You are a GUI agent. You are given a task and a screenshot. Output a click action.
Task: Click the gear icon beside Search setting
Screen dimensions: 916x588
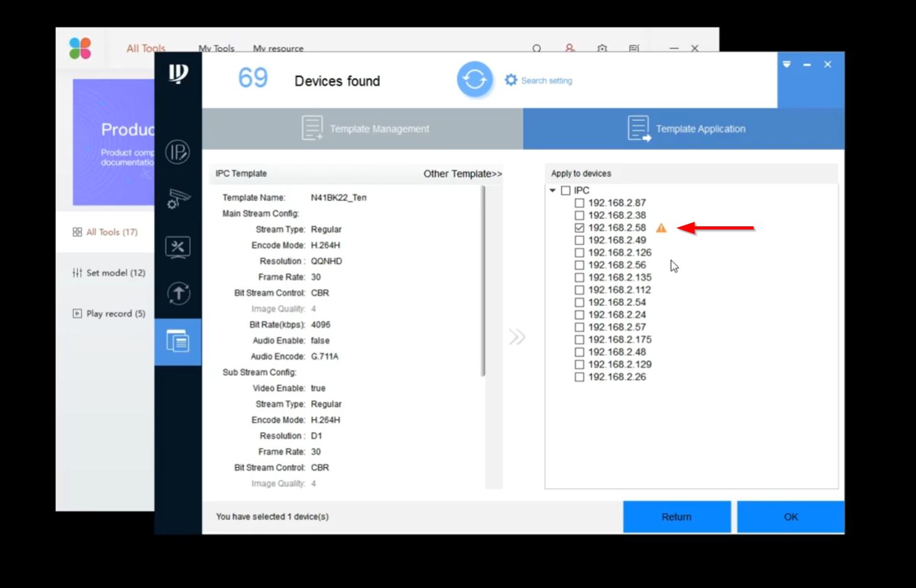(x=511, y=80)
